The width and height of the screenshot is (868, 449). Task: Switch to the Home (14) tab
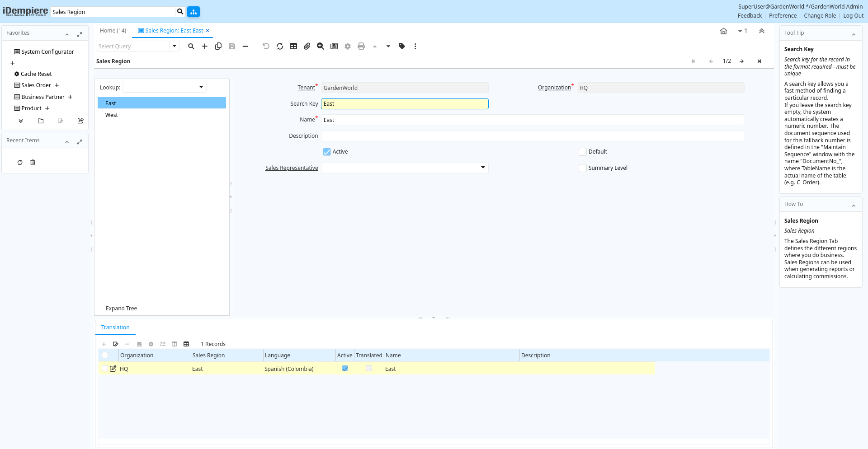tap(113, 31)
